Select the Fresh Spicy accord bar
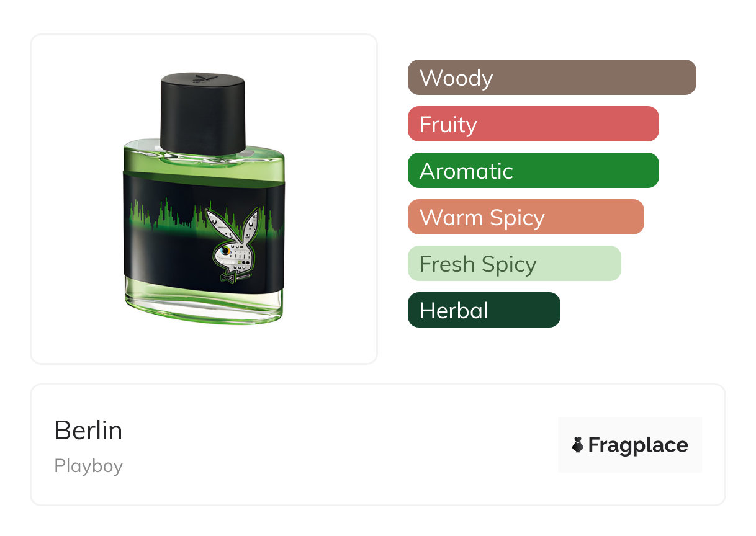Screen dimensions: 756x536 pyautogui.click(x=515, y=264)
